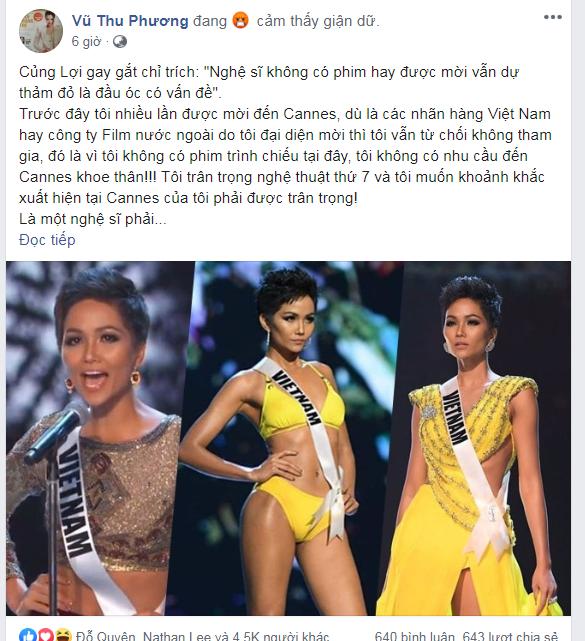Open the middle yellow bikini photo

click(x=286, y=438)
